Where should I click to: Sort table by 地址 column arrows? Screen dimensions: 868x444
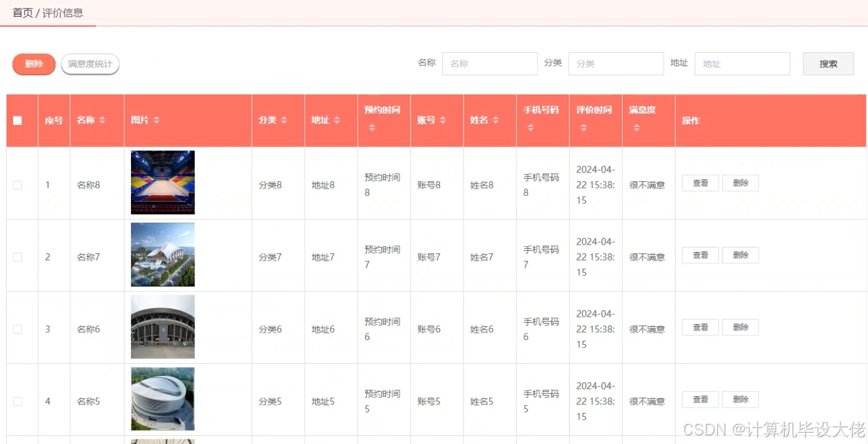pyautogui.click(x=337, y=120)
